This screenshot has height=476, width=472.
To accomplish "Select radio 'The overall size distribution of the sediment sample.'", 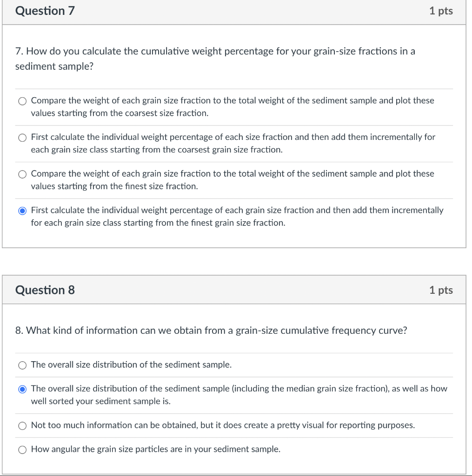I will point(22,365).
